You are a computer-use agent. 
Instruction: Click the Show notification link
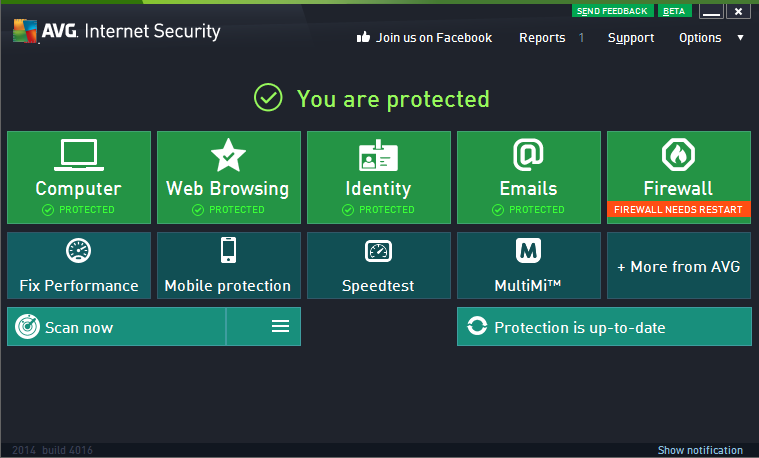click(700, 450)
